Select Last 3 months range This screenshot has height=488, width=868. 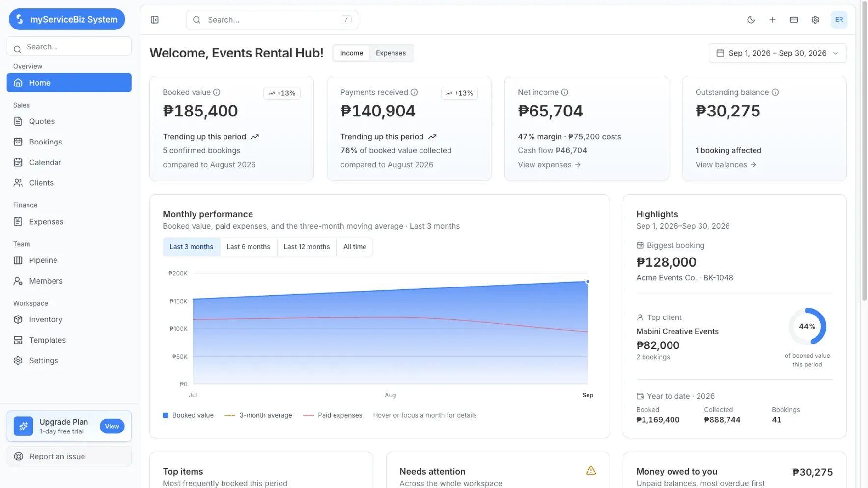point(191,247)
